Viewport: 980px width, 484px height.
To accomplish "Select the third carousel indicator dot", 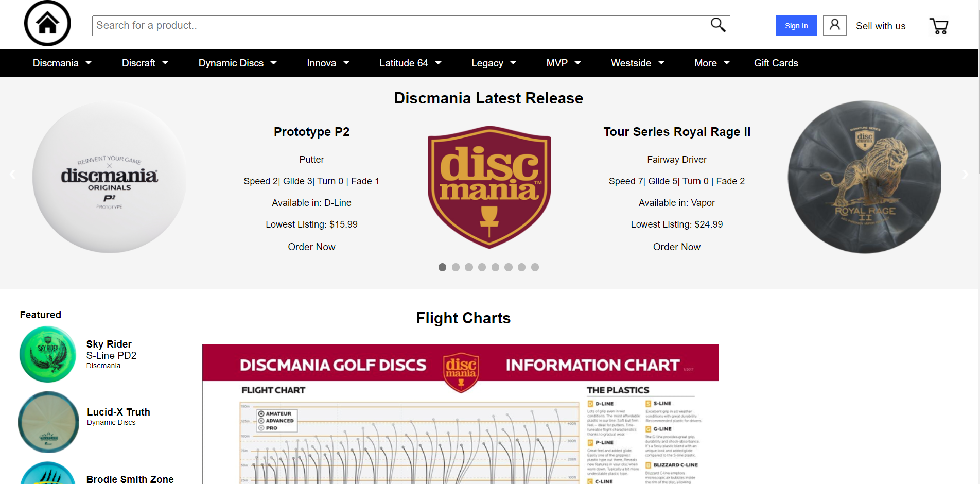I will tap(469, 267).
